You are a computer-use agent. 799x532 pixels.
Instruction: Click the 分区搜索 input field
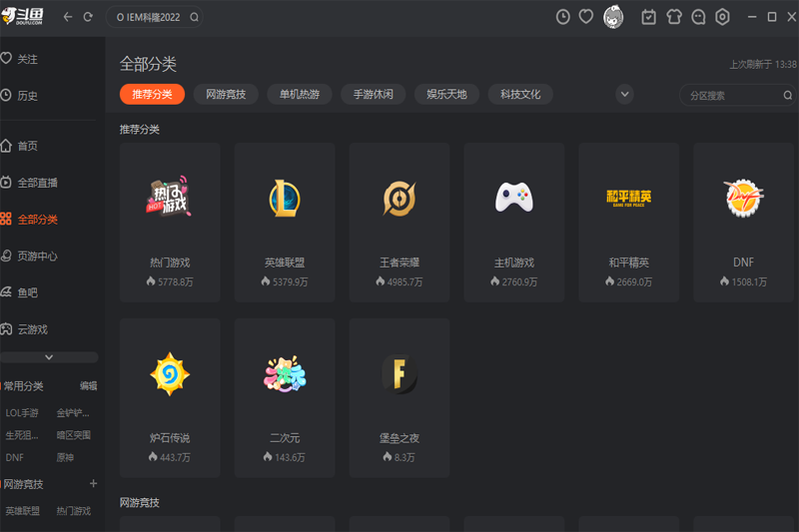click(x=737, y=95)
